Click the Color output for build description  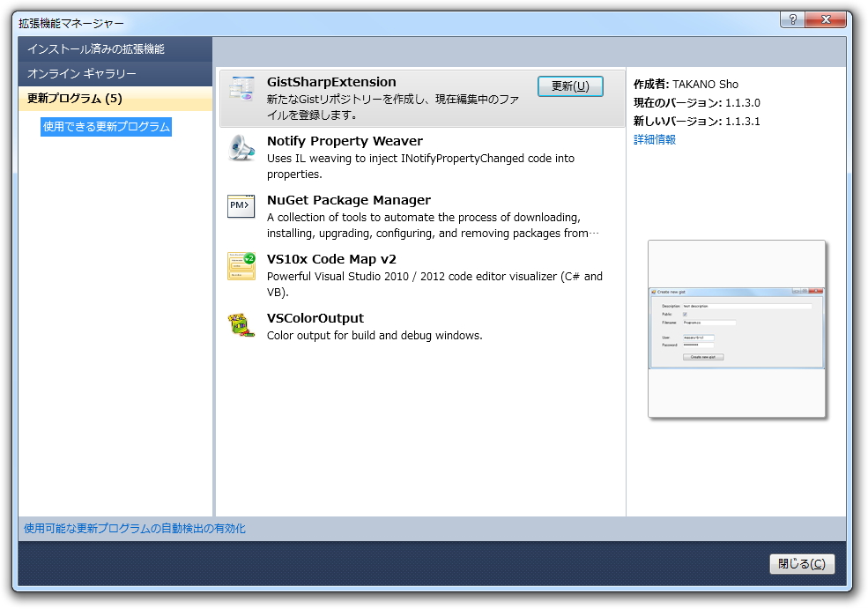point(375,336)
